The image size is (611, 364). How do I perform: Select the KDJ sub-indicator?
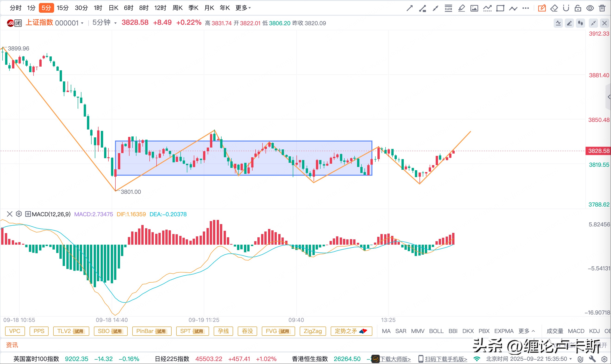pos(594,331)
